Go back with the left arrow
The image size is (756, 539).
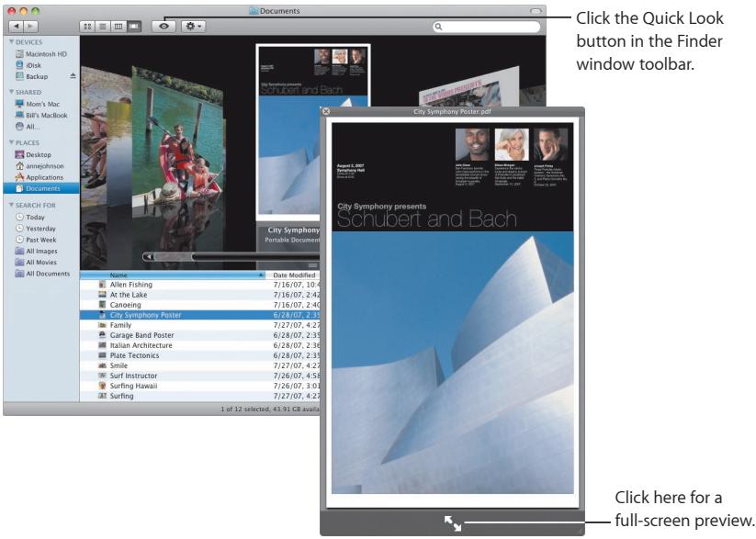pyautogui.click(x=17, y=26)
